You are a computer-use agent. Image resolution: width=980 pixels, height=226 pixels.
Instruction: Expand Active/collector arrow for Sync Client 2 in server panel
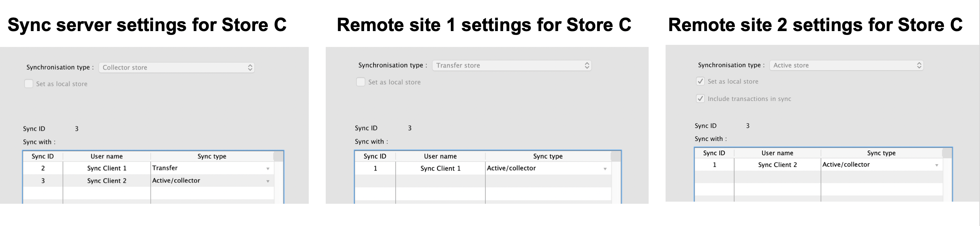[x=268, y=181]
